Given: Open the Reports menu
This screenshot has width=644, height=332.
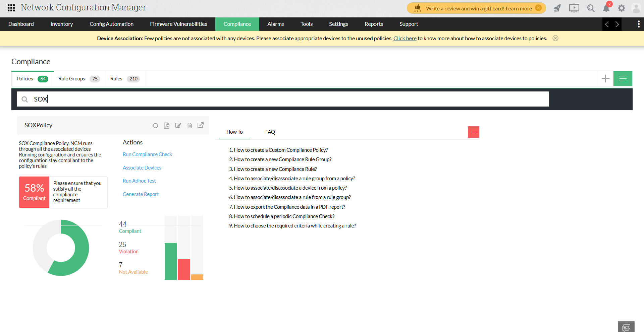Looking at the screenshot, I should tap(374, 24).
